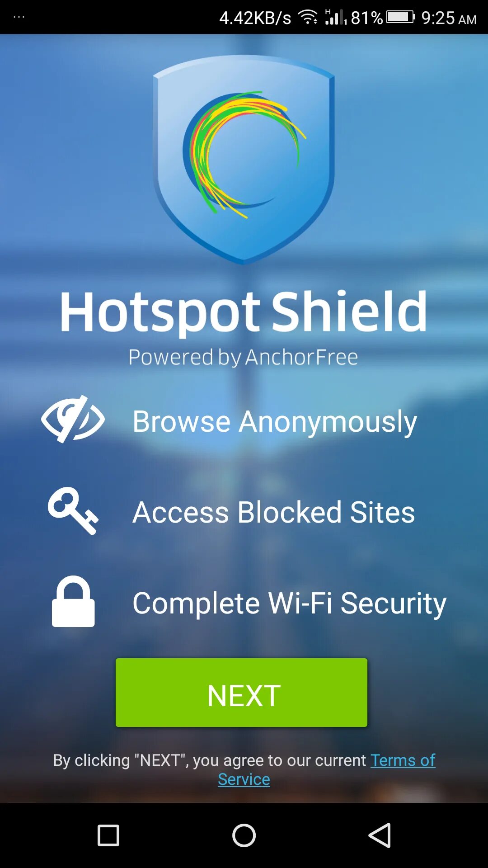This screenshot has width=488, height=868.
Task: Tap the network speed 4.42KB/s indicator
Action: point(255,18)
